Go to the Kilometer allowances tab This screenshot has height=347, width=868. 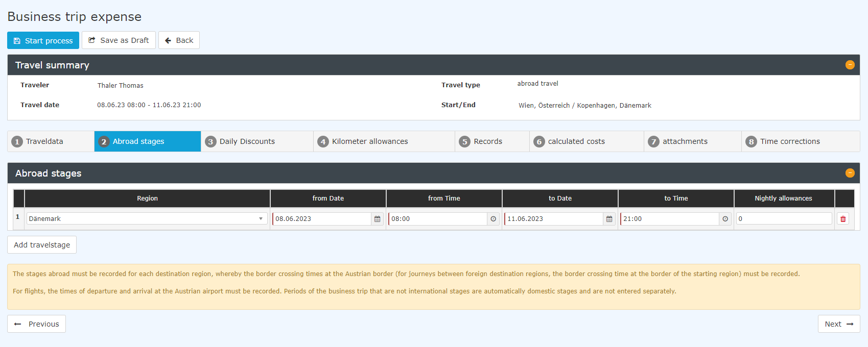point(384,141)
